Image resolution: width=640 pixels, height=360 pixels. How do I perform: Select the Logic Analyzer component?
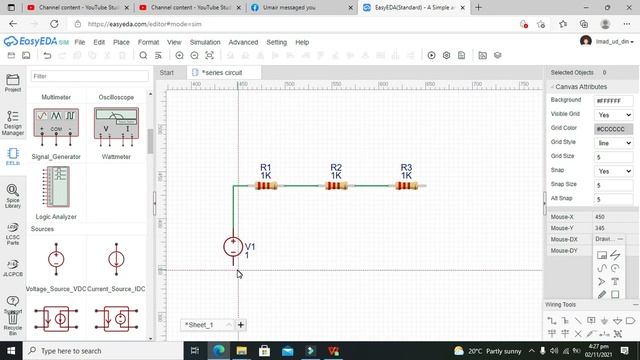(x=56, y=193)
